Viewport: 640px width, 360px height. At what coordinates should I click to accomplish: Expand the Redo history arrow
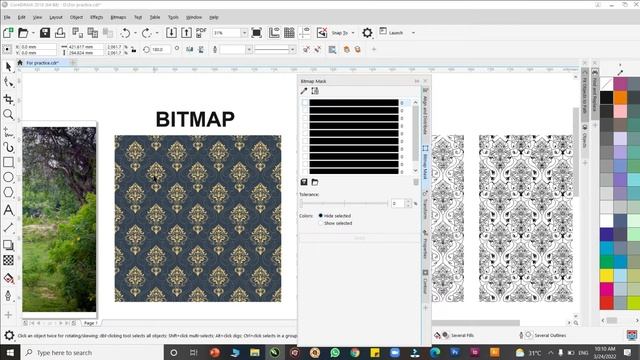[157, 33]
